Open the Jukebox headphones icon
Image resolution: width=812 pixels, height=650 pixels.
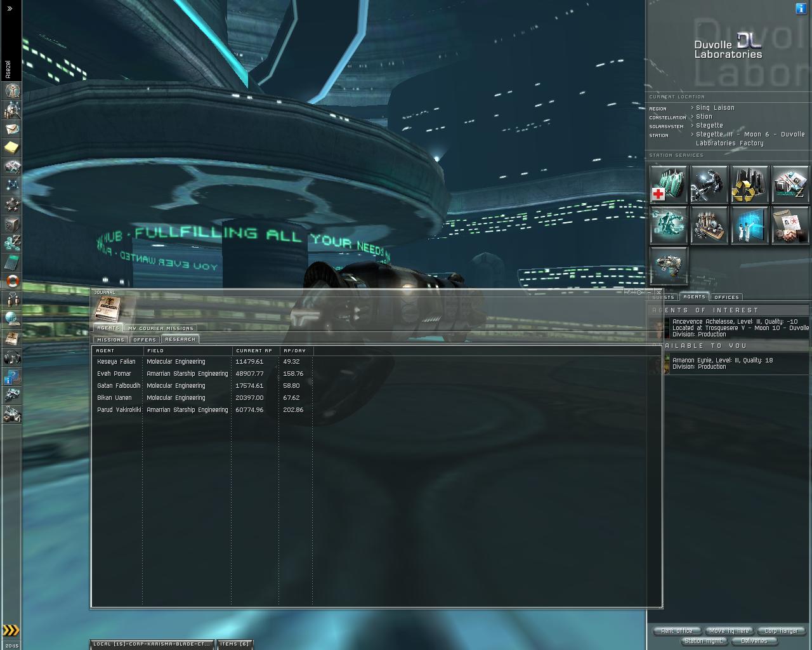click(13, 357)
